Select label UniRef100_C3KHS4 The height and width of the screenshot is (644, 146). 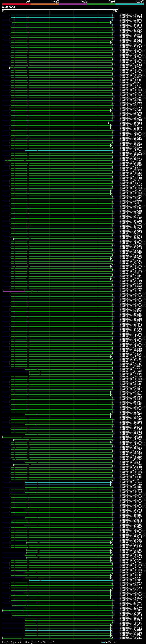pyautogui.click(x=131, y=65)
